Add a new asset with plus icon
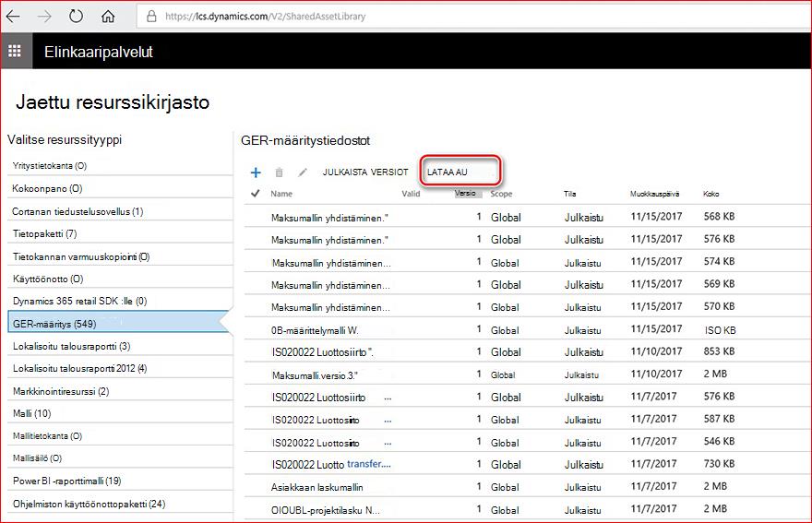The height and width of the screenshot is (523, 812). (x=256, y=172)
